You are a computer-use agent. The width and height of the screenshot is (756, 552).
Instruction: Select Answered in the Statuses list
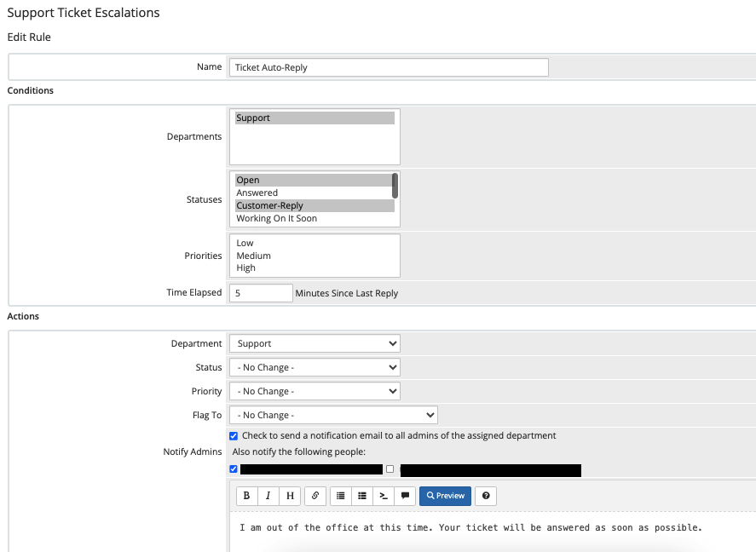pos(257,193)
